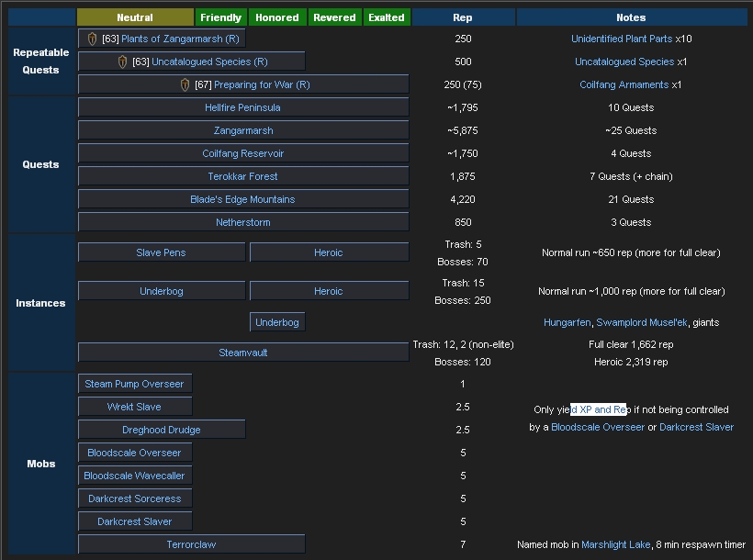The width and height of the screenshot is (753, 560).
Task: Click the Darkcrest Slaver link in notes
Action: pos(696,428)
